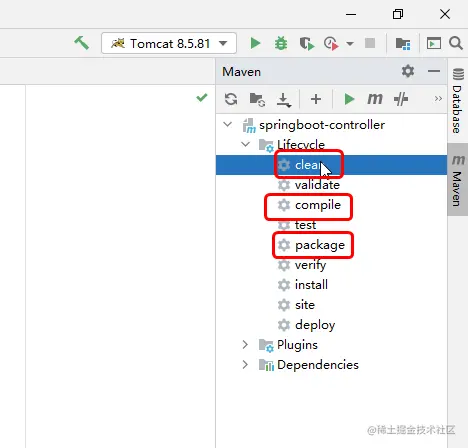Screen dimensions: 468x448
Task: Open the Database side tool tab
Action: click(x=458, y=101)
